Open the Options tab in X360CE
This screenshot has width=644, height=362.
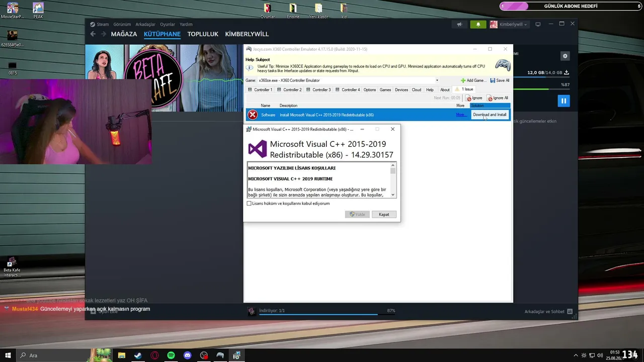(x=370, y=89)
